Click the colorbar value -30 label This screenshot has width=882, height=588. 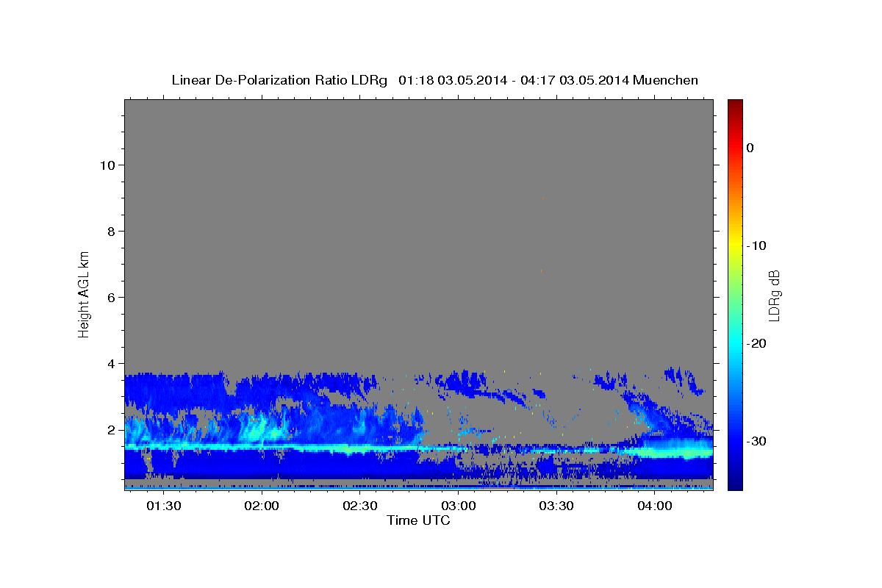coord(755,441)
